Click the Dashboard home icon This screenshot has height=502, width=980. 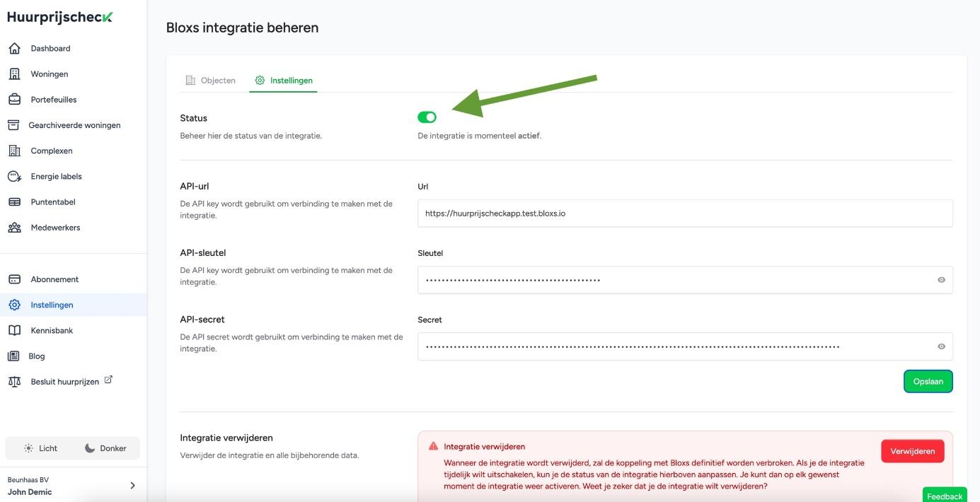[13, 49]
